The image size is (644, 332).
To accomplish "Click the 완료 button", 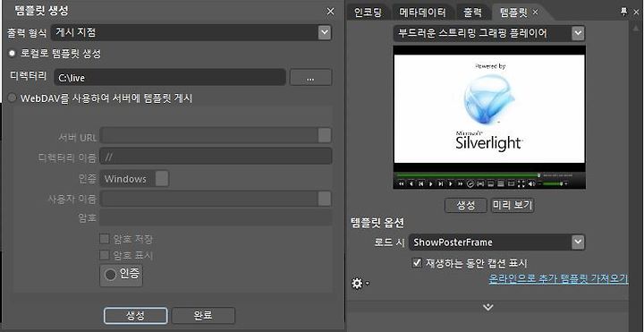I will tap(203, 316).
